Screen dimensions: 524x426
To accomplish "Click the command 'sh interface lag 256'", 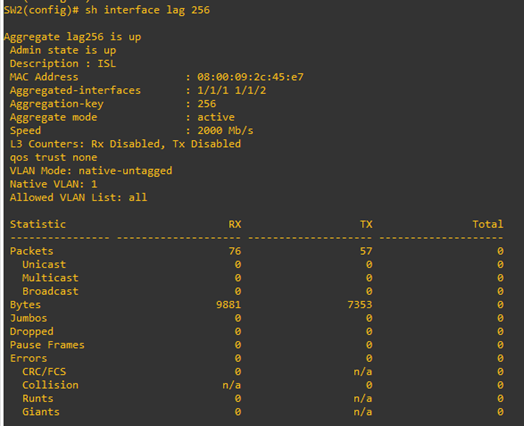I will pyautogui.click(x=147, y=10).
